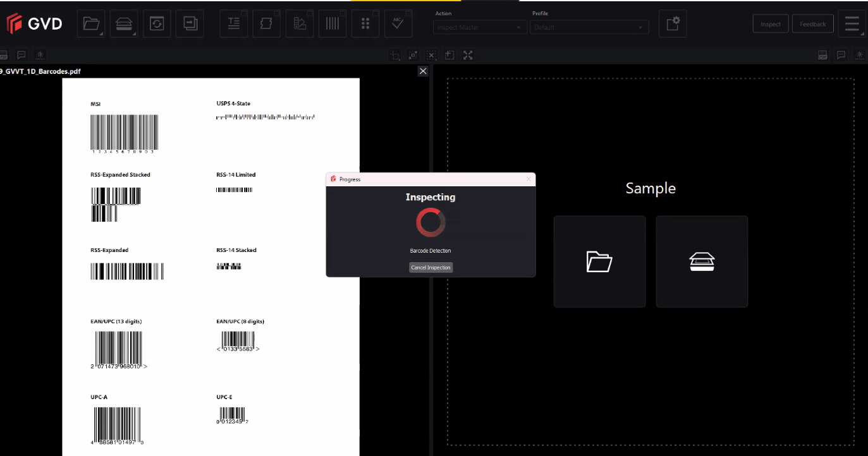Open the braille inspection dots icon
Screen dimensions: 868x456
(x=365, y=24)
